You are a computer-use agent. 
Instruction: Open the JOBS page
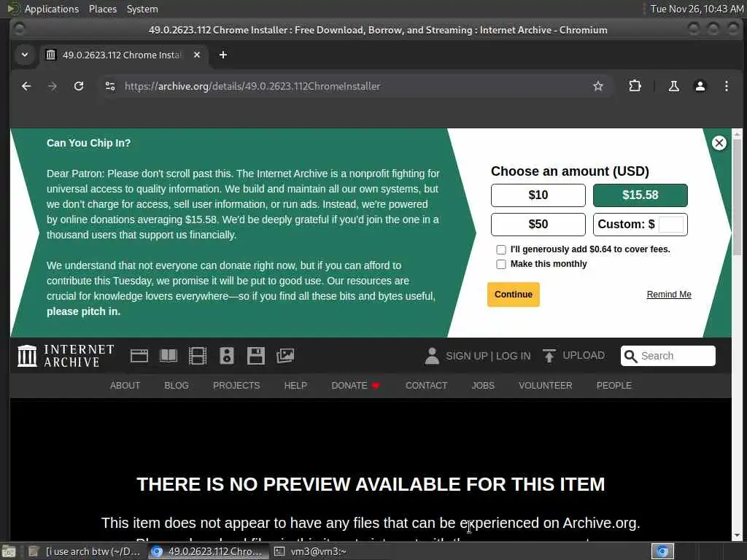point(483,386)
